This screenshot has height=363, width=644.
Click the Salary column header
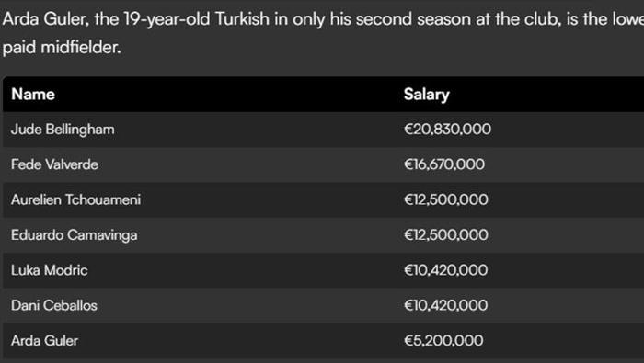coord(426,95)
